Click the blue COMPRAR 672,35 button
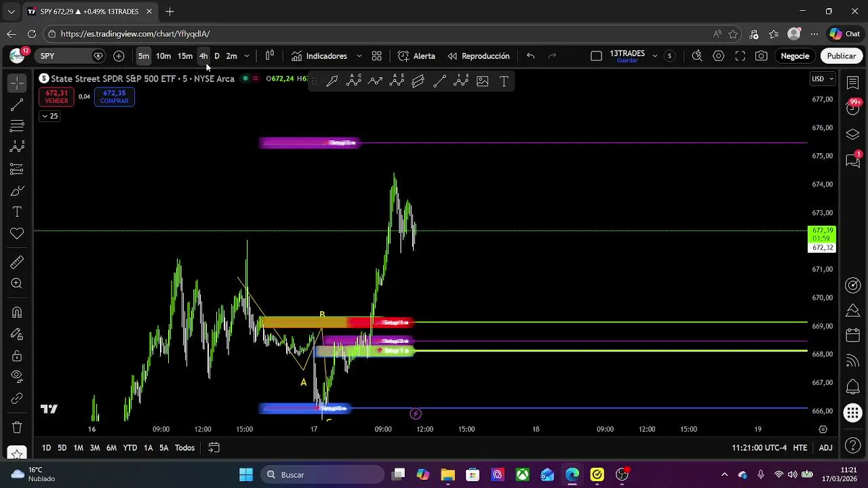The width and height of the screenshot is (868, 488). (x=114, y=97)
